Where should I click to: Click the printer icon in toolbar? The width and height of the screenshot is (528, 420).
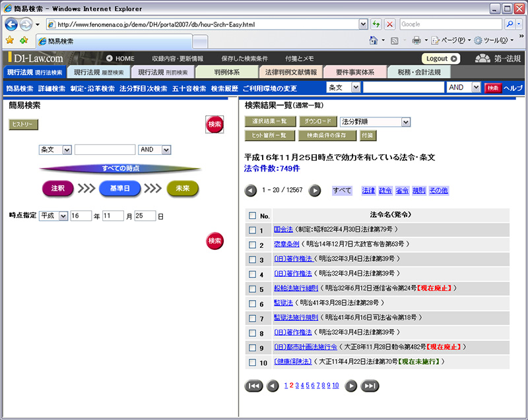click(x=416, y=41)
